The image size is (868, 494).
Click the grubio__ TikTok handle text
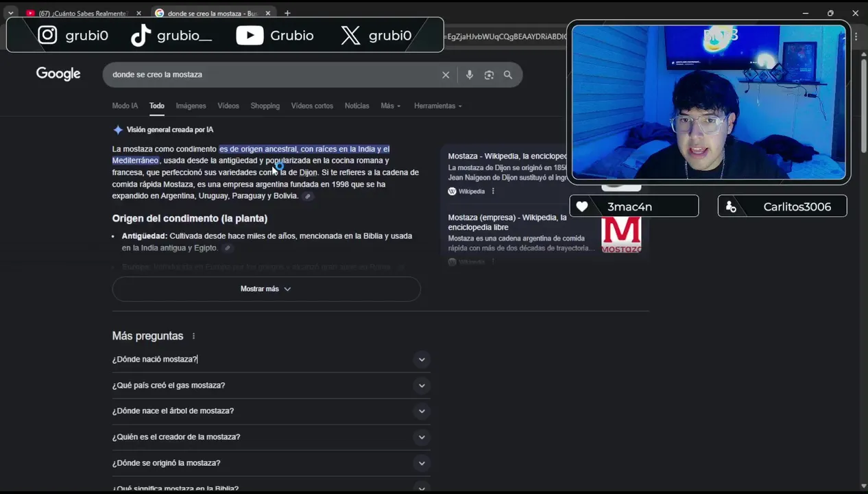[184, 36]
